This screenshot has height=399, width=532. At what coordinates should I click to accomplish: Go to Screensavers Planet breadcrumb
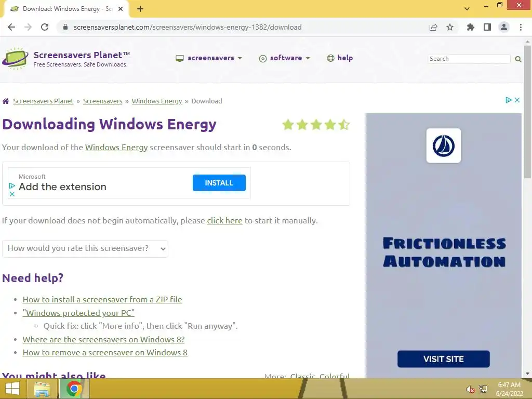pos(44,101)
